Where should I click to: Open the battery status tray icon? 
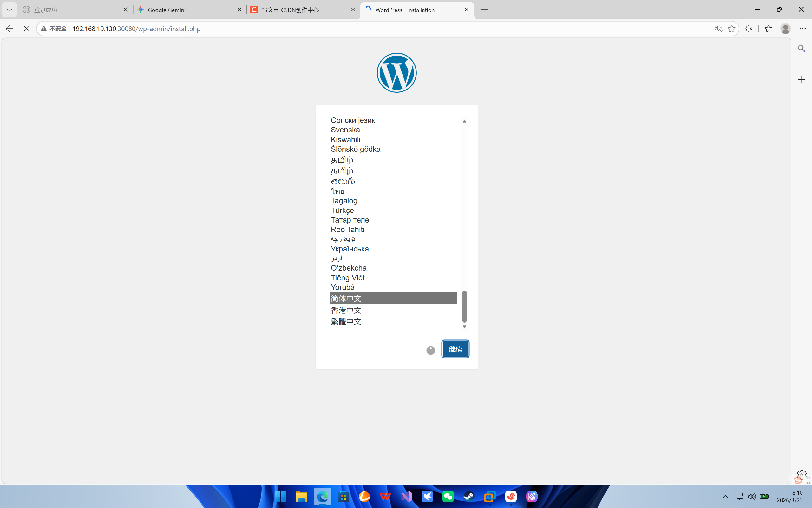click(764, 497)
